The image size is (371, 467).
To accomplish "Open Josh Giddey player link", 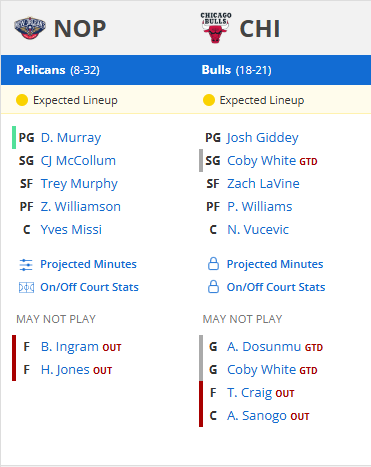I will coord(263,138).
